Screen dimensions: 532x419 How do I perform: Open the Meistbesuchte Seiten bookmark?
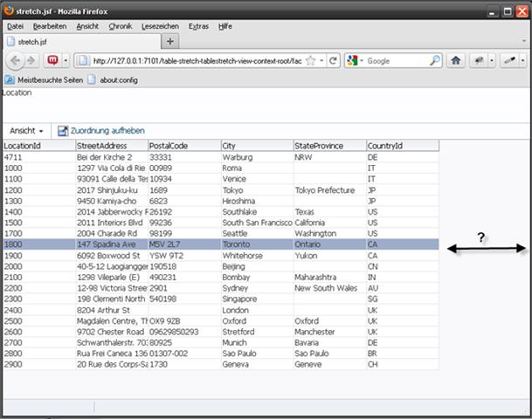pos(44,80)
